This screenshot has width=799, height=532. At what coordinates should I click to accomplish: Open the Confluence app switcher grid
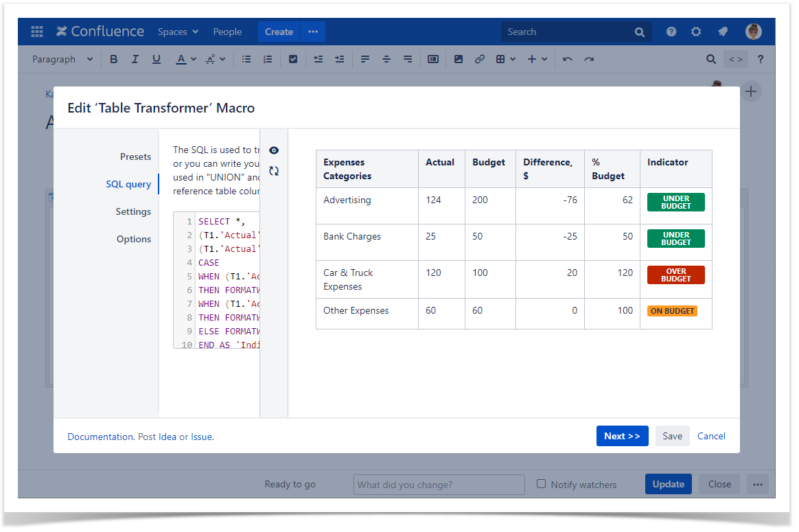pyautogui.click(x=37, y=32)
